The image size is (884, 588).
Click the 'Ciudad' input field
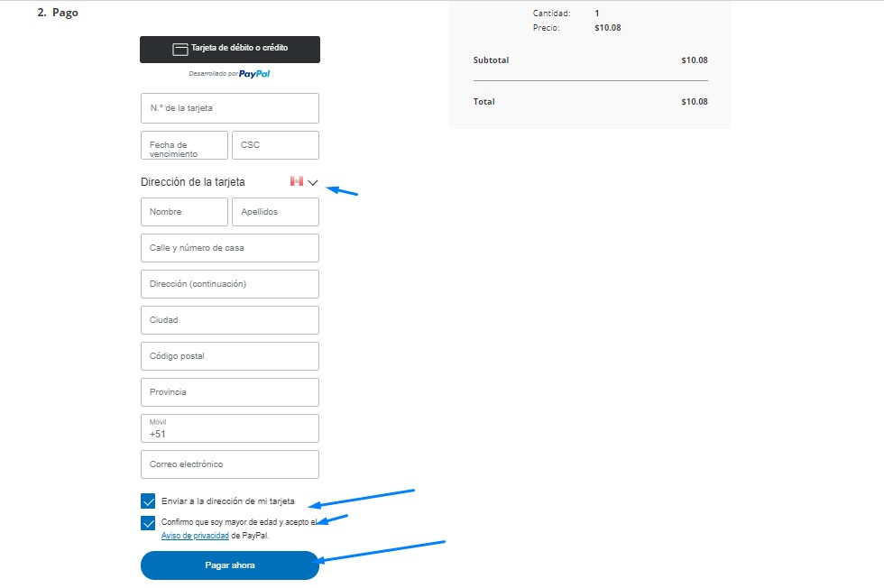[x=229, y=320]
